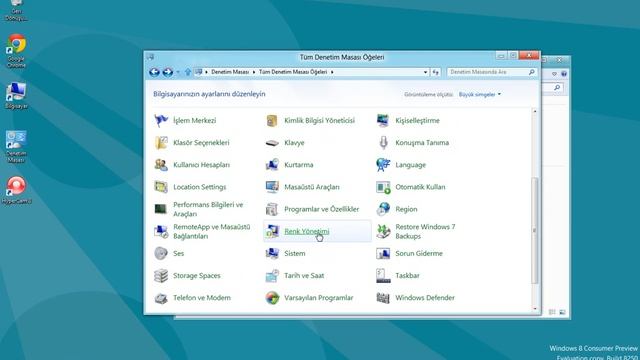The width and height of the screenshot is (640, 360).
Task: Open the Telefon ve Modem icon
Action: point(161,298)
